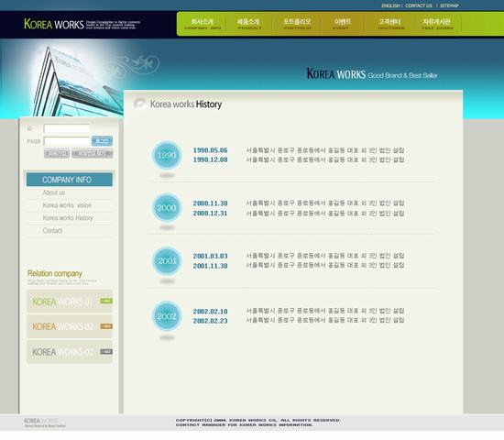Focus the PASS input field
The height and width of the screenshot is (440, 504).
(x=67, y=141)
